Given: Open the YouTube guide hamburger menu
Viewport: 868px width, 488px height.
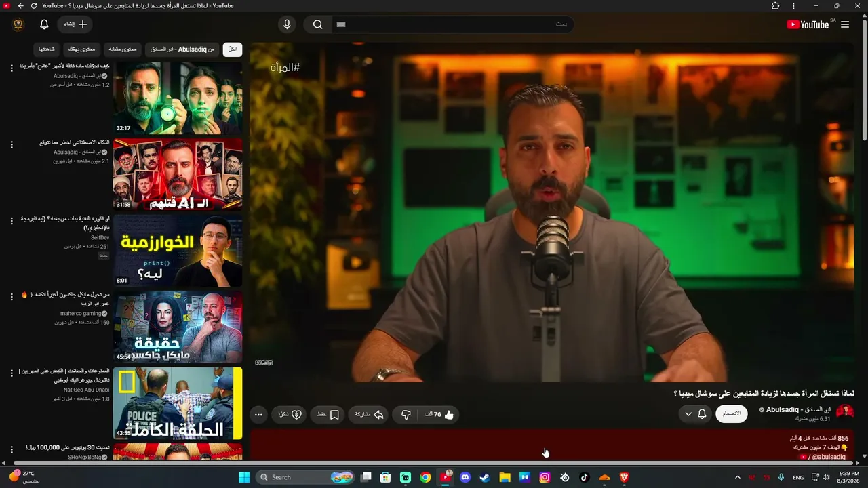Looking at the screenshot, I should tap(845, 24).
